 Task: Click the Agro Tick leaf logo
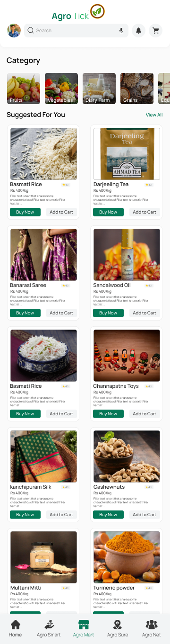point(98,11)
